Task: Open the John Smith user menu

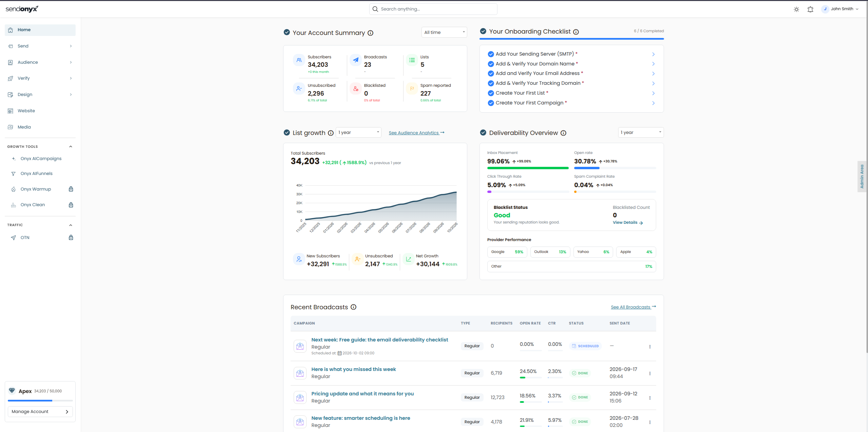Action: pos(840,9)
